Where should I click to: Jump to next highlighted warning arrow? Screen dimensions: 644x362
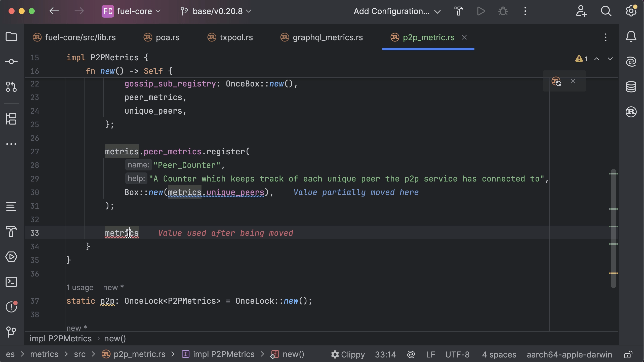pos(610,59)
